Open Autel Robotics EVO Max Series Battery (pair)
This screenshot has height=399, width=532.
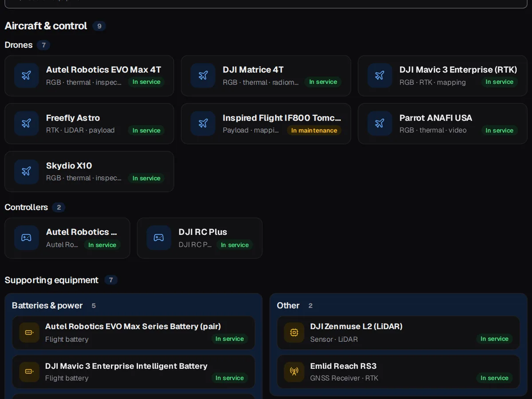pyautogui.click(x=133, y=332)
